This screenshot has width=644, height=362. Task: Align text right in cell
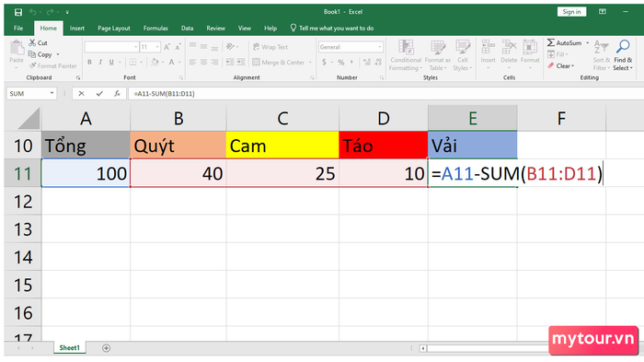(x=214, y=62)
